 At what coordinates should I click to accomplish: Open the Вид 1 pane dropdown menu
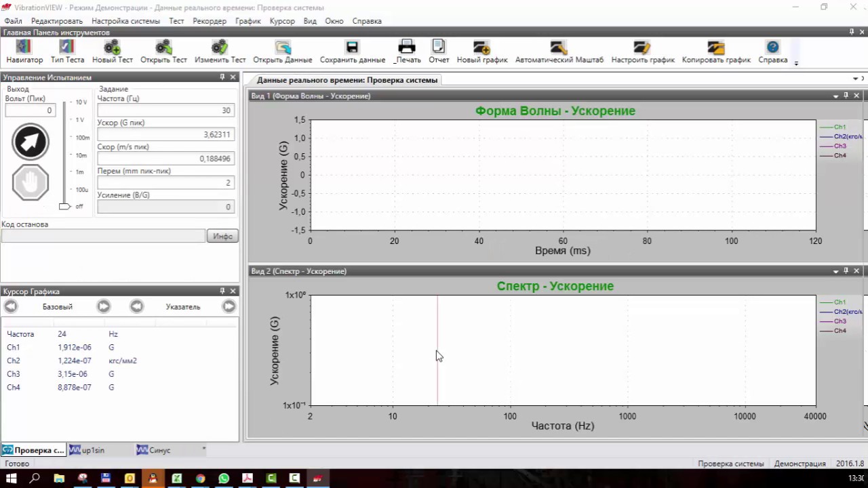(835, 96)
